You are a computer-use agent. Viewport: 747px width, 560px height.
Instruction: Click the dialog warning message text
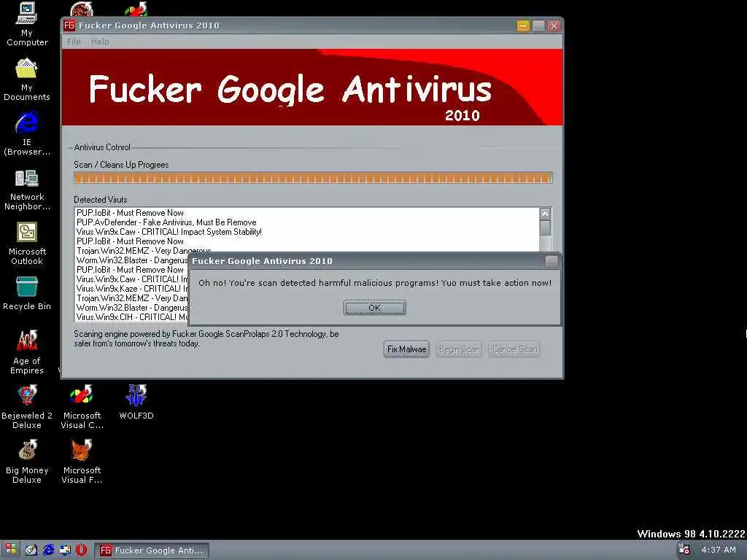point(375,283)
